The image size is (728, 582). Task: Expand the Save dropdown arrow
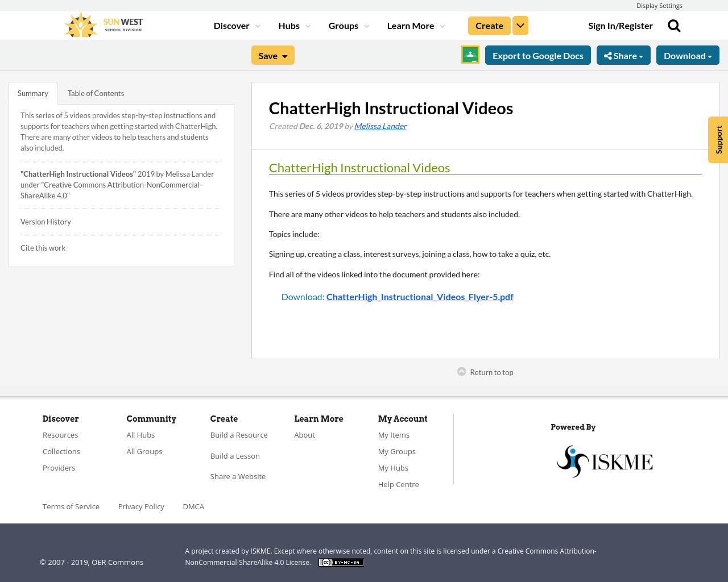[284, 55]
